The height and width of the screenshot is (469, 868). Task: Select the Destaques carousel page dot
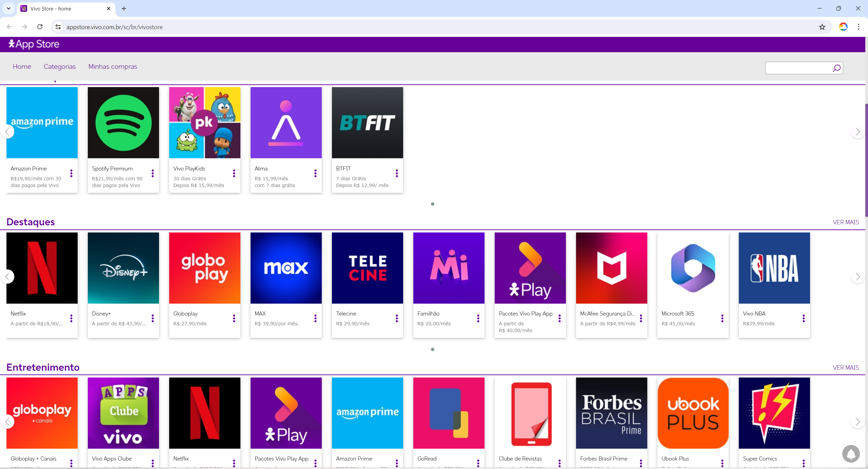[433, 349]
